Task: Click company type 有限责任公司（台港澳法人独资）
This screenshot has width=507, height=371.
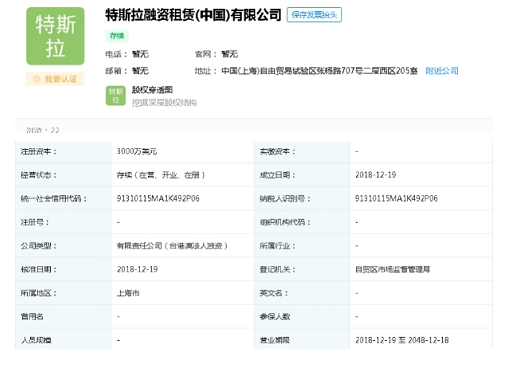Action: pos(172,246)
